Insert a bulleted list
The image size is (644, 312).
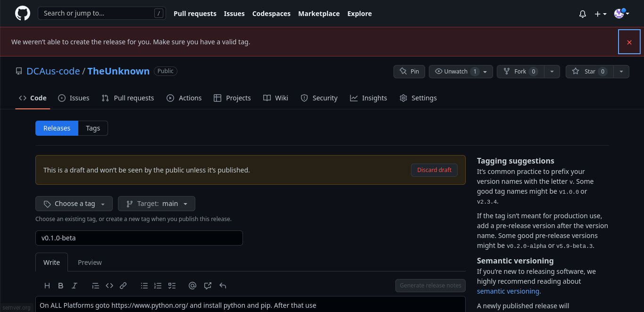pos(144,286)
